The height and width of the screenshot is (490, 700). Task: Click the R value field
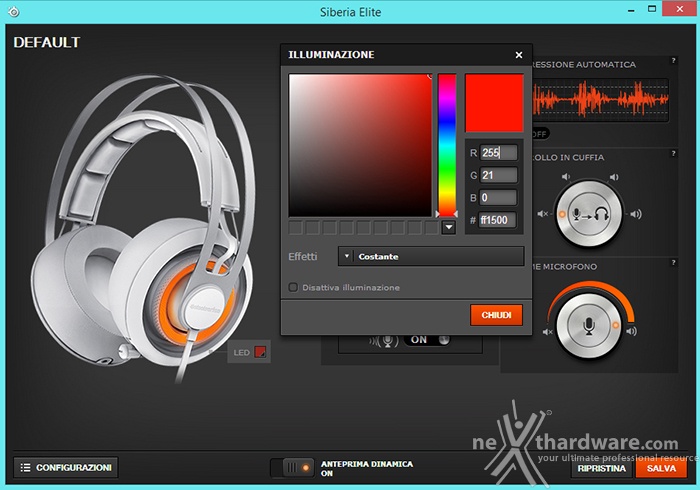point(498,153)
